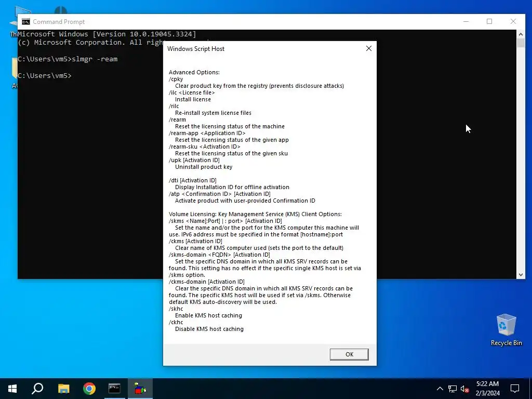Open the notification center icon
This screenshot has width=532, height=399.
515,389
